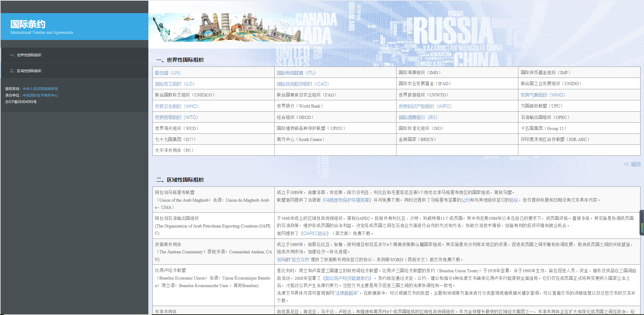Select cell 国际货币基金组织（IMF）

pyautogui.click(x=579, y=72)
